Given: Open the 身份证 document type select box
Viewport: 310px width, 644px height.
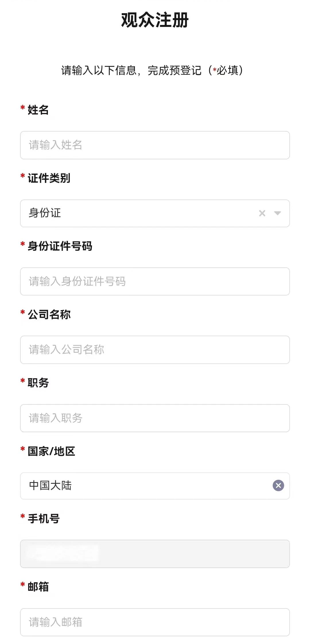Looking at the screenshot, I should click(155, 213).
